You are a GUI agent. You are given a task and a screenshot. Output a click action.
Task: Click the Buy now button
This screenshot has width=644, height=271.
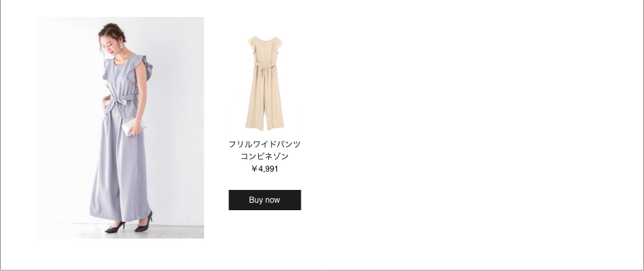point(264,200)
